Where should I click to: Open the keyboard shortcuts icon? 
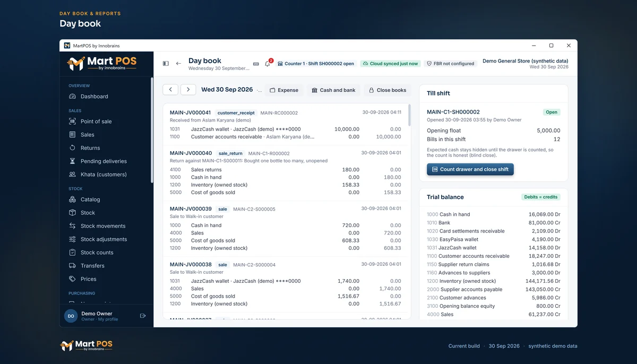[256, 64]
